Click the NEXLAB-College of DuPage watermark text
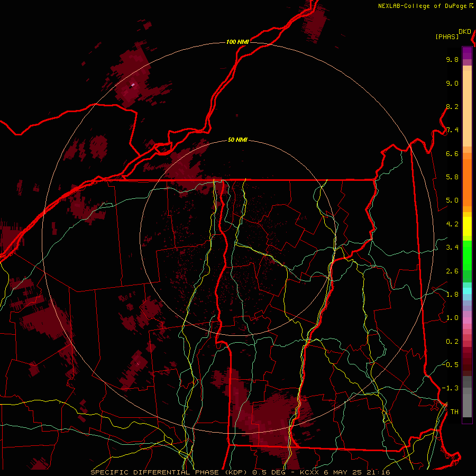This screenshot has height=476, width=476. click(425, 6)
